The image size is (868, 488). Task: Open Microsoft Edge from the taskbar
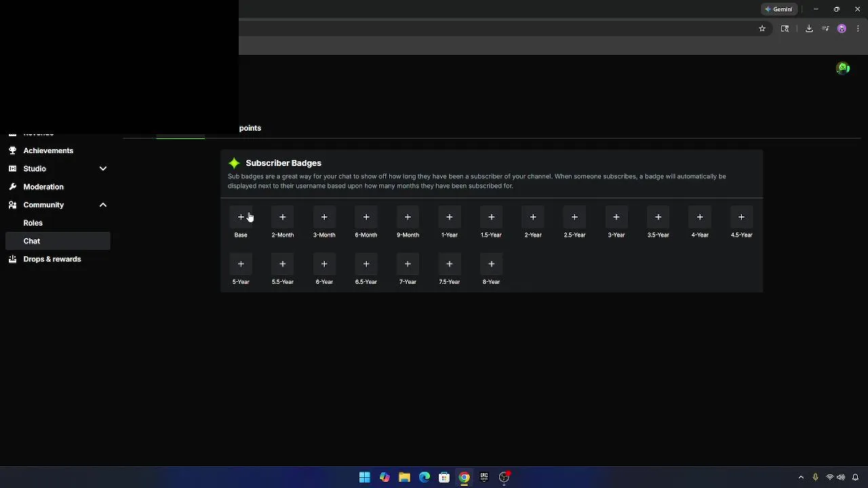coord(425,477)
